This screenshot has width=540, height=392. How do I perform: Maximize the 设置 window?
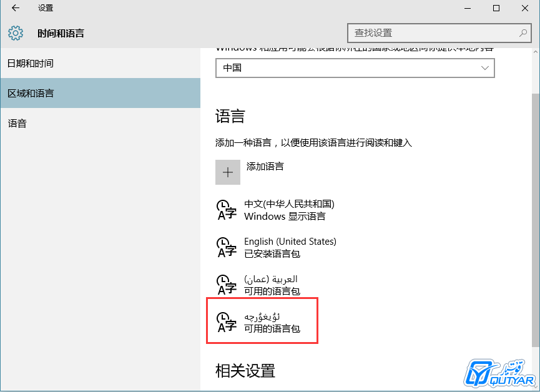(x=496, y=8)
